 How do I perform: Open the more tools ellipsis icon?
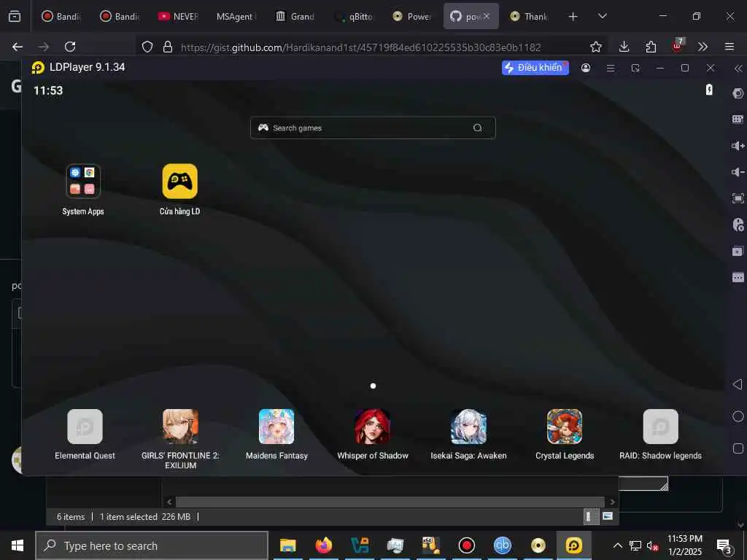point(738,277)
